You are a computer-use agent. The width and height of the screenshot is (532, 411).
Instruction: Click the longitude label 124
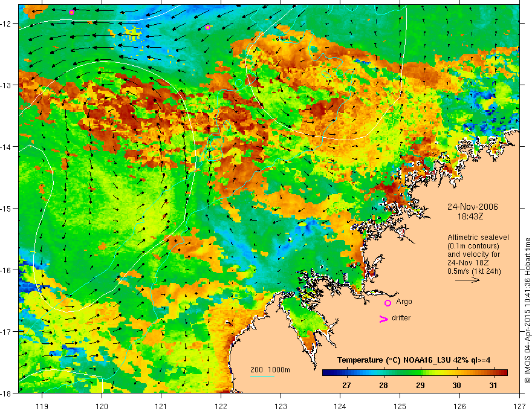click(340, 406)
